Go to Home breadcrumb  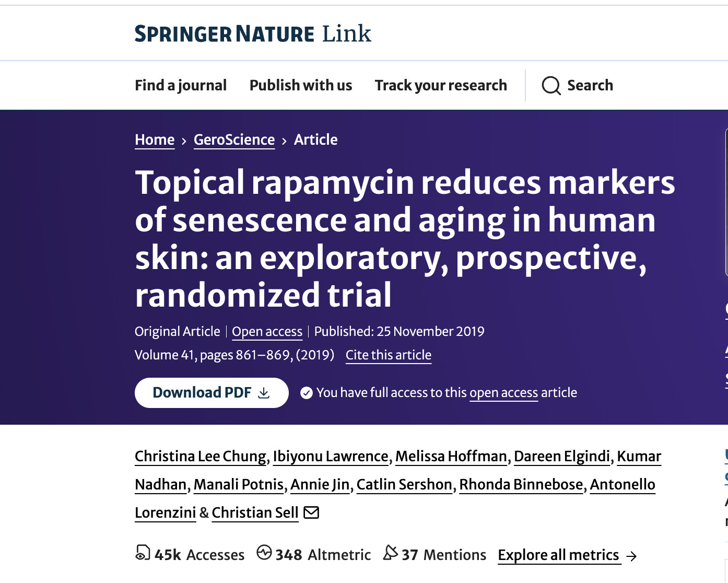155,140
